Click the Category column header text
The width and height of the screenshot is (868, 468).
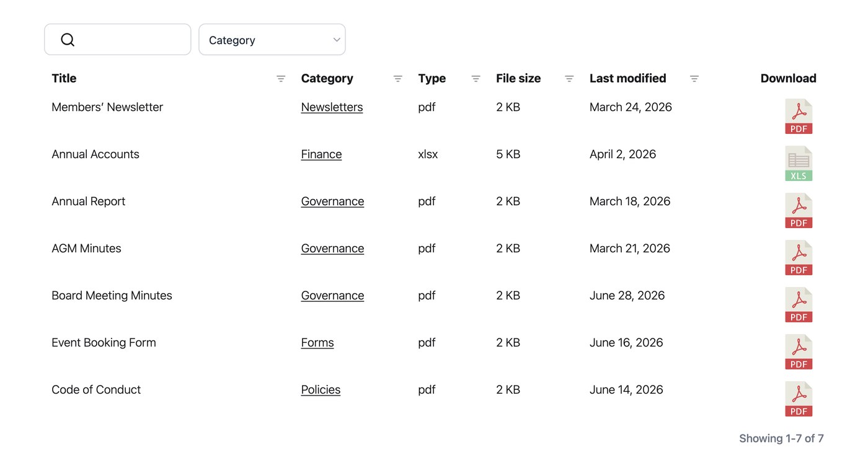click(327, 79)
